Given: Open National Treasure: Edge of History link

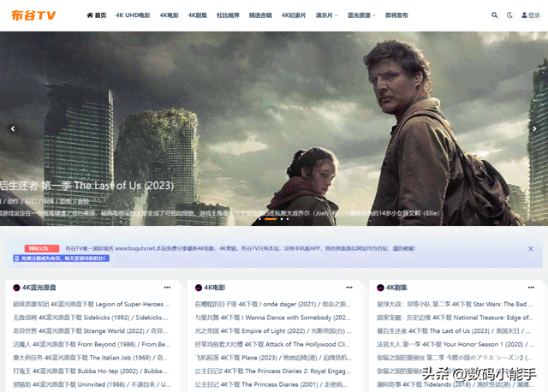Looking at the screenshot, I should [455, 318].
